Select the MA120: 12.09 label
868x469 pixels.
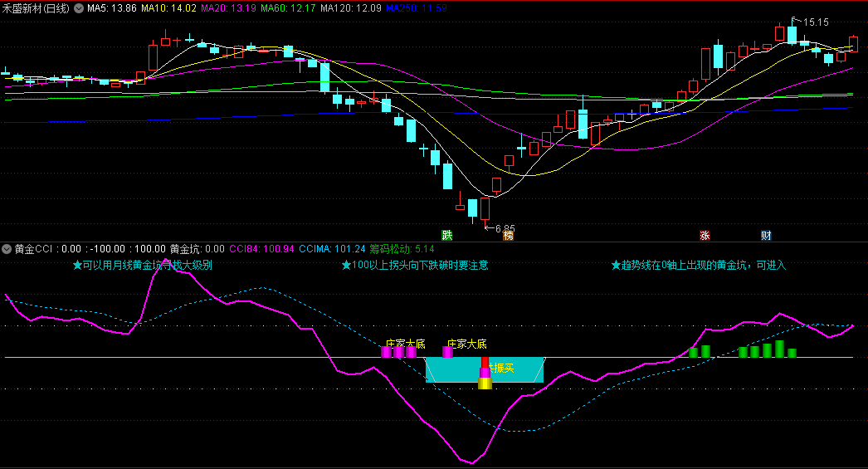(x=351, y=8)
